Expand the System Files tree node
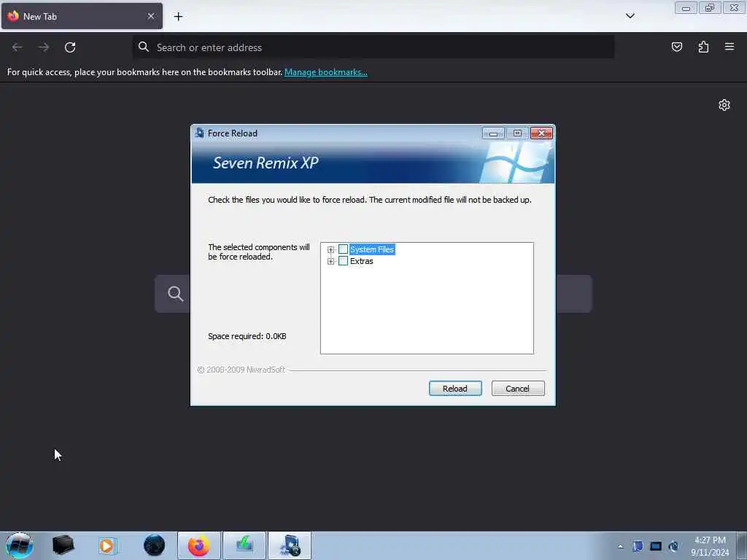This screenshot has width=747, height=560. (330, 249)
